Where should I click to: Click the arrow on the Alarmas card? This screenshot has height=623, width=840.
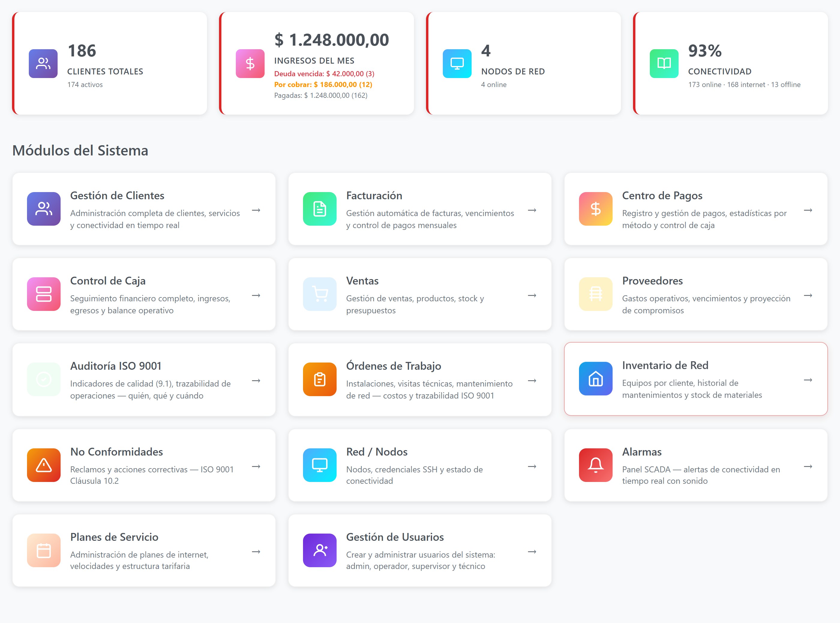coord(808,466)
